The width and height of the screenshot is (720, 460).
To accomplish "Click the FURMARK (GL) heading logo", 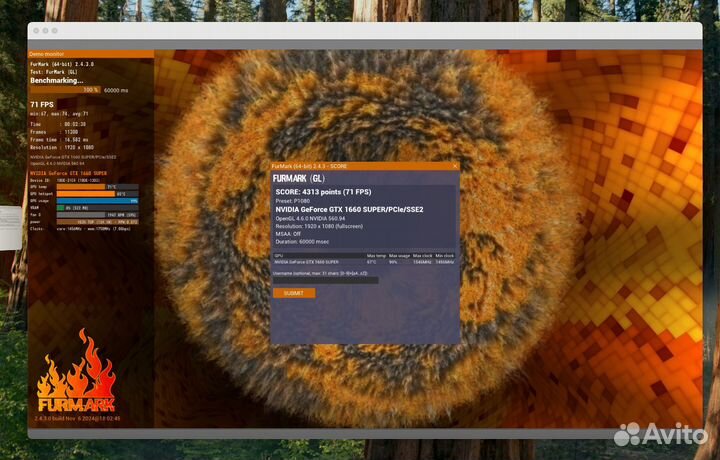I will pos(298,177).
